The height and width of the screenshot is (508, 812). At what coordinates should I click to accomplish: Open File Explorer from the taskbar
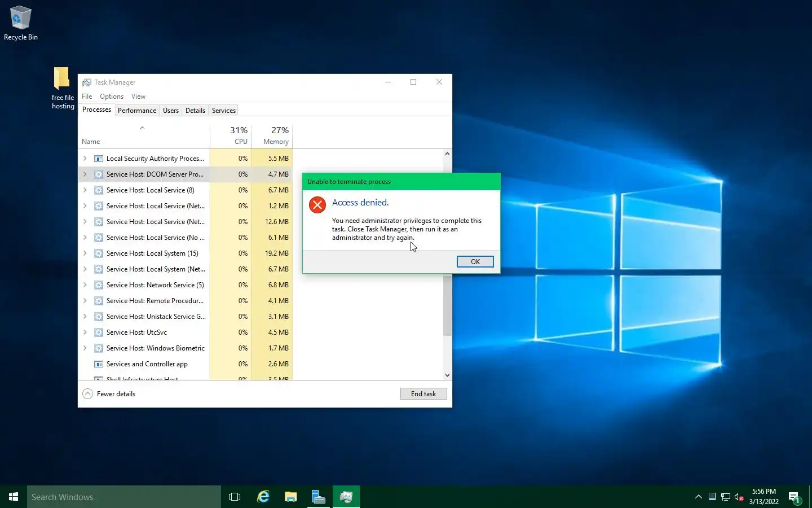click(x=290, y=497)
